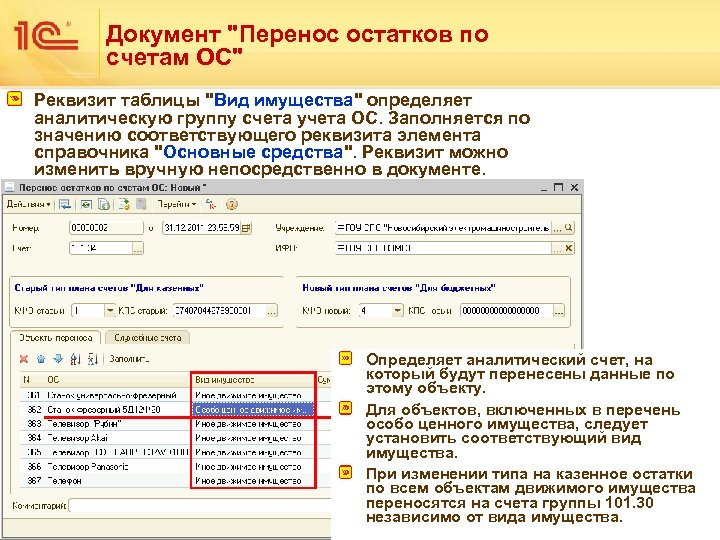The width and height of the screenshot is (720, 540).
Task: Click the ИФО input field
Action: click(x=443, y=248)
